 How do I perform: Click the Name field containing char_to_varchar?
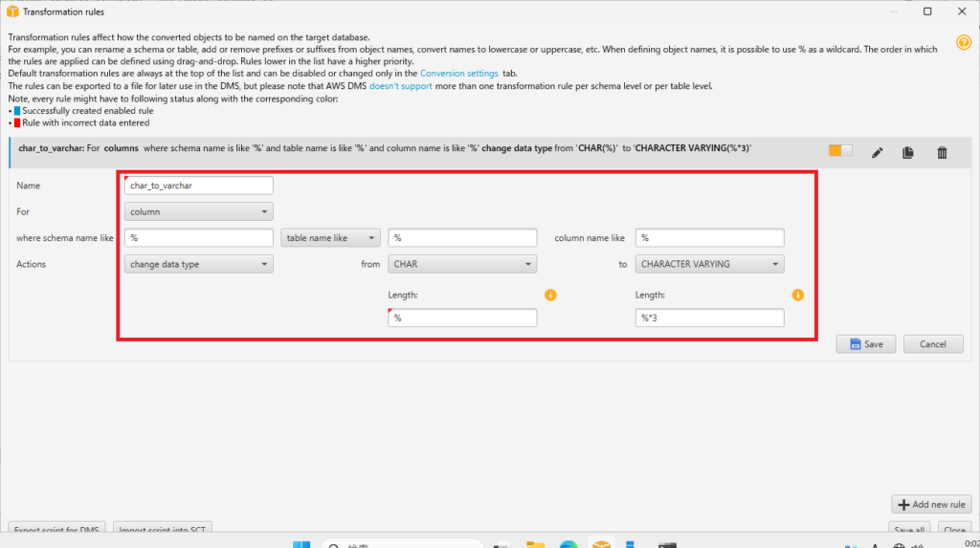(x=199, y=186)
